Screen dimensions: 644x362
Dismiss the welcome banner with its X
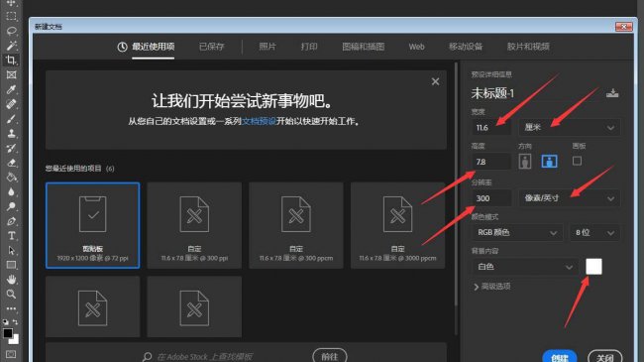435,81
